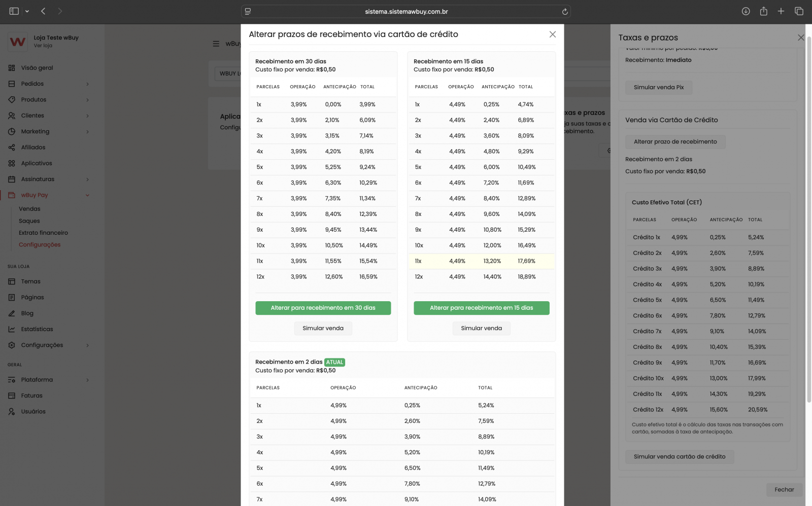Click the Blog pencil icon

click(x=12, y=313)
